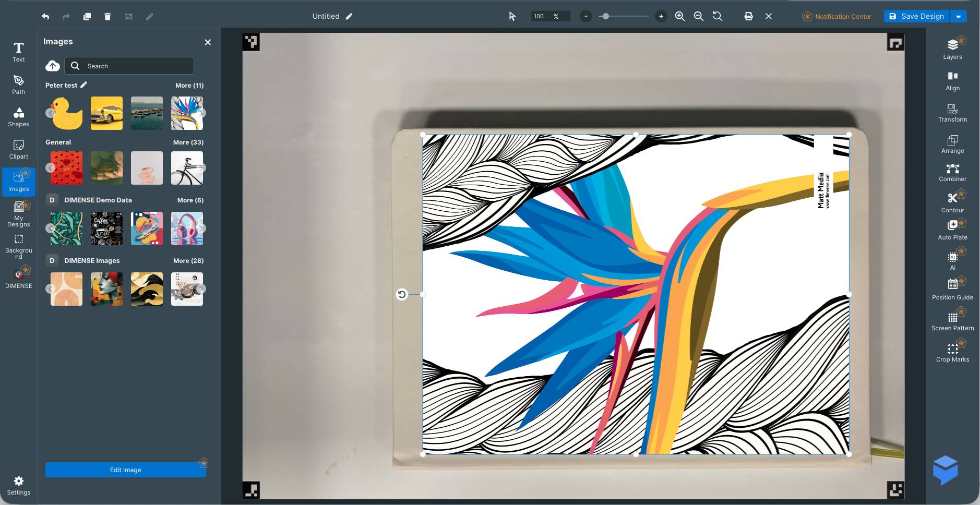This screenshot has height=505, width=980.
Task: Click the Redo arrow icon
Action: [66, 17]
